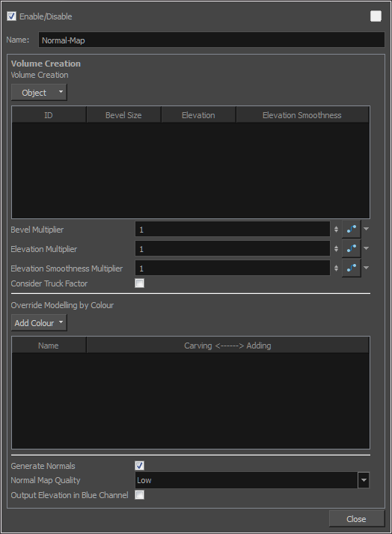Click the Name field containing Normal-Map
The image size is (392, 534).
212,40
